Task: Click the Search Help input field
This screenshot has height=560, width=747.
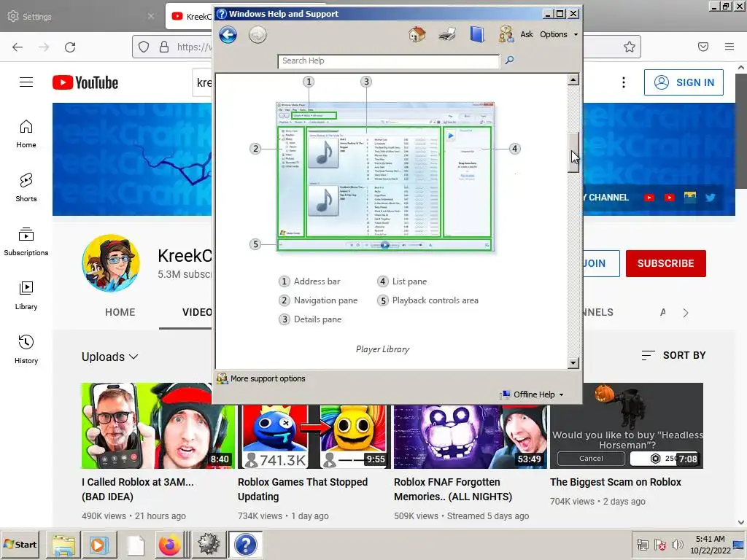Action: pos(389,61)
